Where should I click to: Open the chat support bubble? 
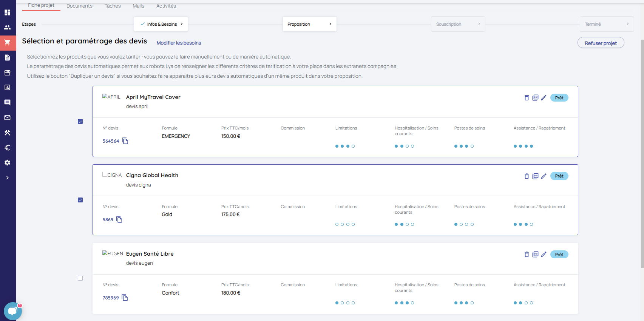12,311
